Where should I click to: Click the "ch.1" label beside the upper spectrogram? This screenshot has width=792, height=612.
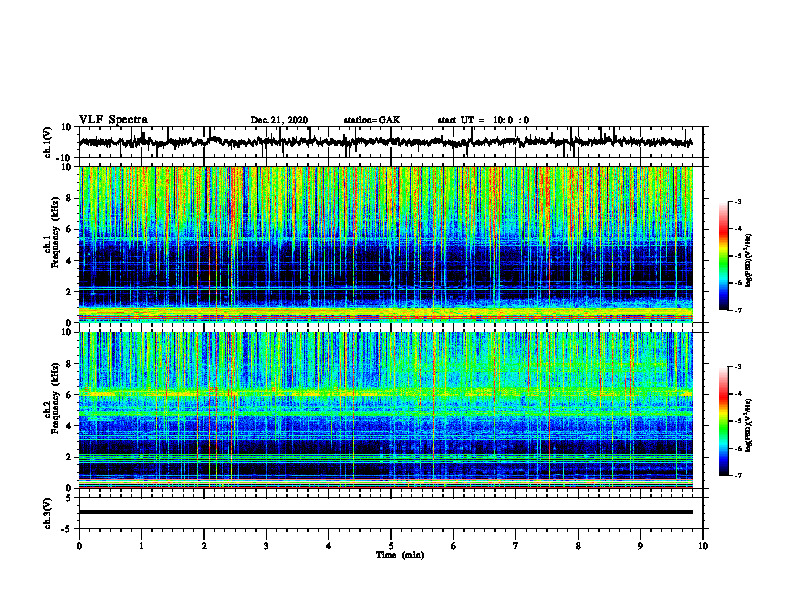46,244
